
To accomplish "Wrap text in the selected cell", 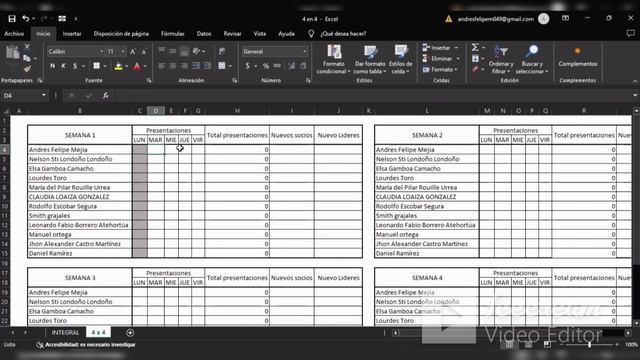I will (x=222, y=51).
